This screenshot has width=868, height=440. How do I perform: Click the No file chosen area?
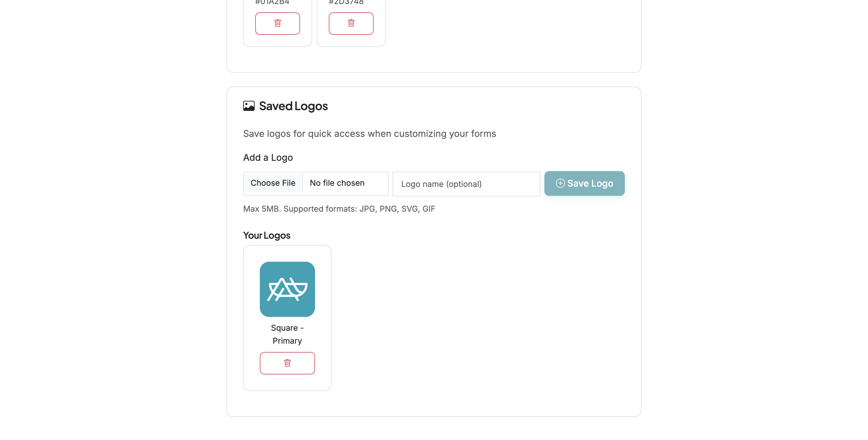[337, 183]
